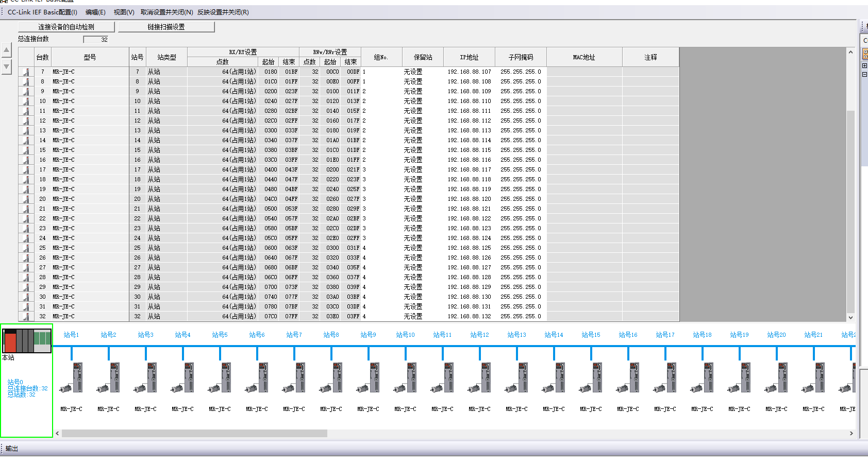Select the device icon in row 7

coord(26,72)
